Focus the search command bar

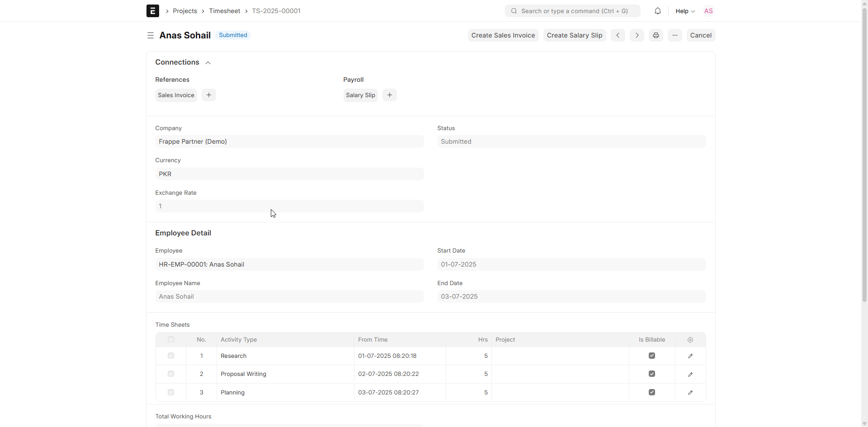[x=572, y=11]
